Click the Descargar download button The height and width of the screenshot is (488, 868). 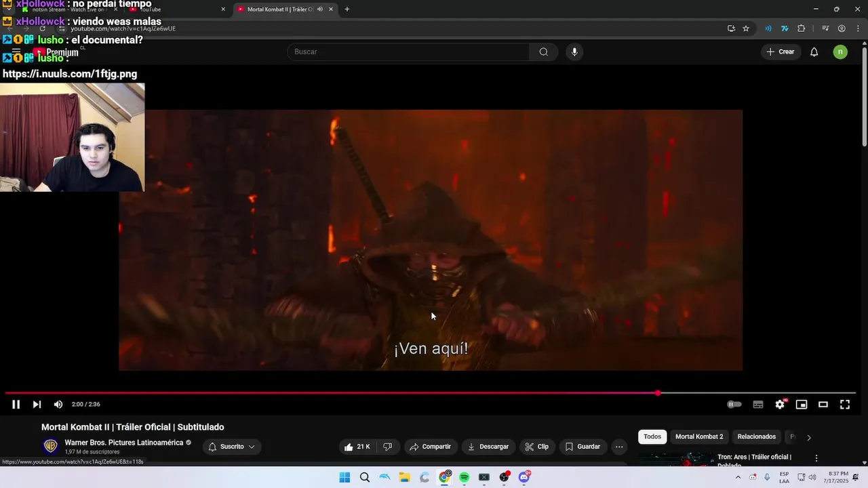[488, 447]
